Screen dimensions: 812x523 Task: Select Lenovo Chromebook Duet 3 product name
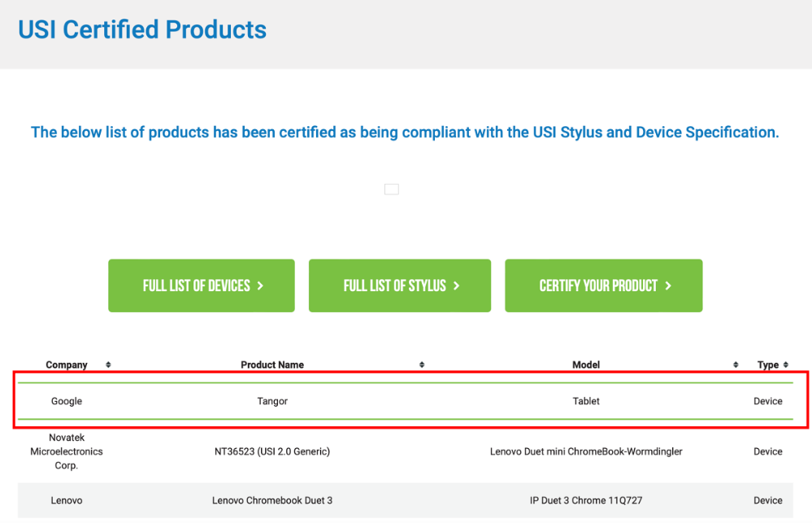(272, 500)
